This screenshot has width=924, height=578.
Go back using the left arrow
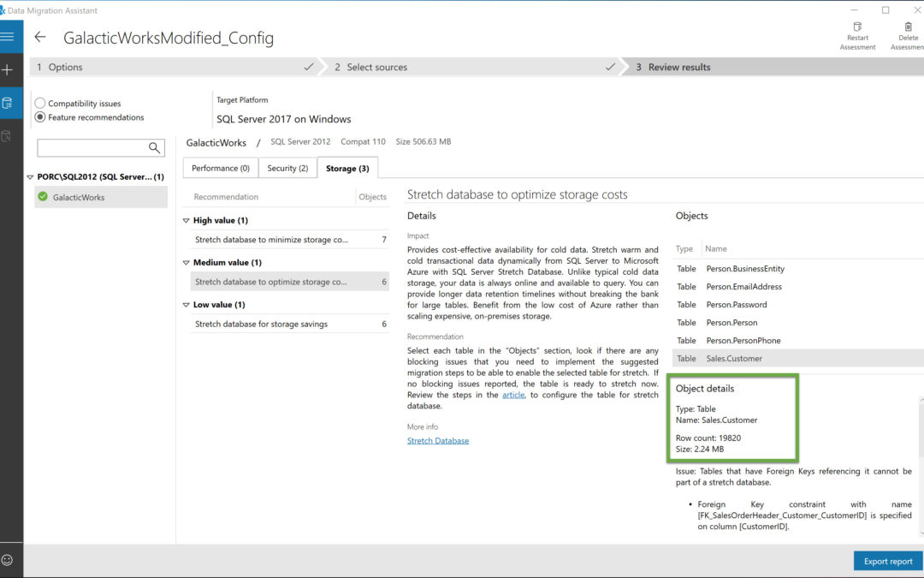40,38
